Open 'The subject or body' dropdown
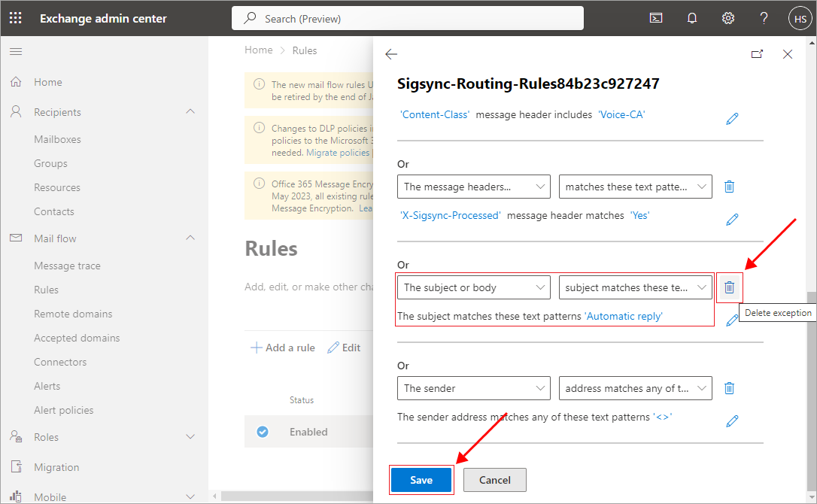Image resolution: width=817 pixels, height=504 pixels. (475, 287)
